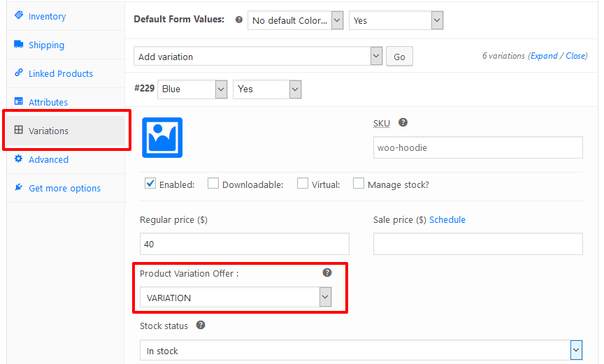604x364 pixels.
Task: Click the Schedule sale price link
Action: tap(447, 219)
